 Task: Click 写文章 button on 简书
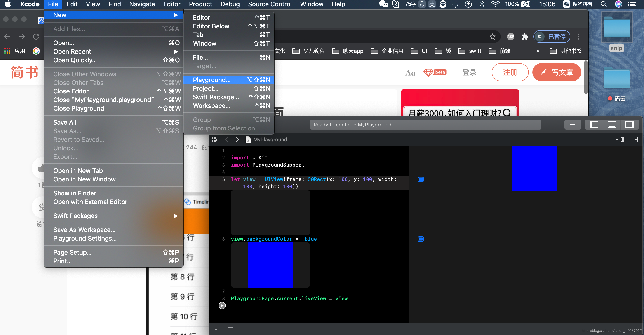[557, 72]
